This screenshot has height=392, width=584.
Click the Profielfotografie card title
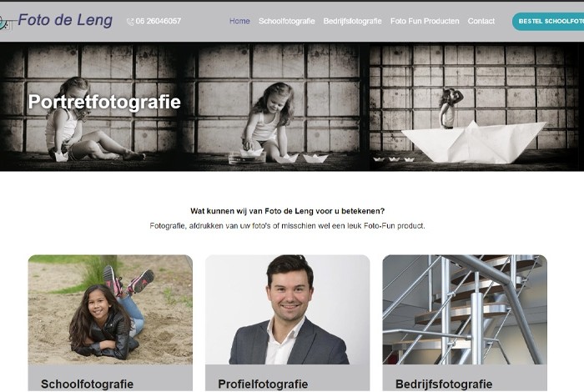pyautogui.click(x=263, y=384)
